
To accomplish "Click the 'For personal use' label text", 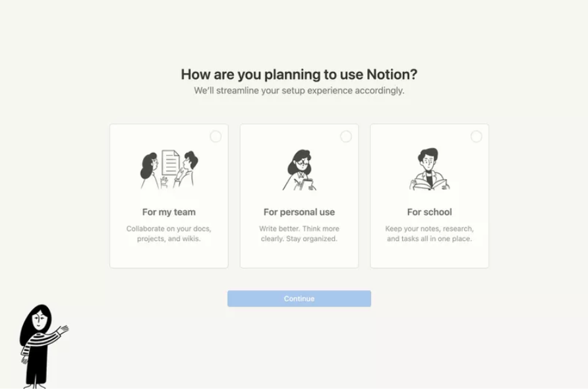I will [299, 212].
